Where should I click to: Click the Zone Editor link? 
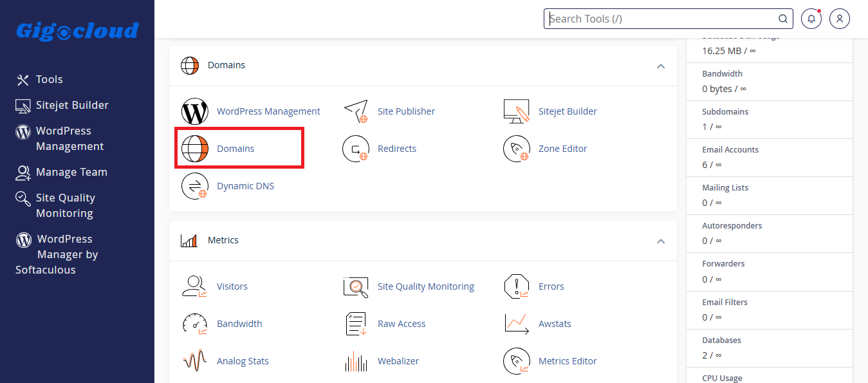pyautogui.click(x=563, y=149)
